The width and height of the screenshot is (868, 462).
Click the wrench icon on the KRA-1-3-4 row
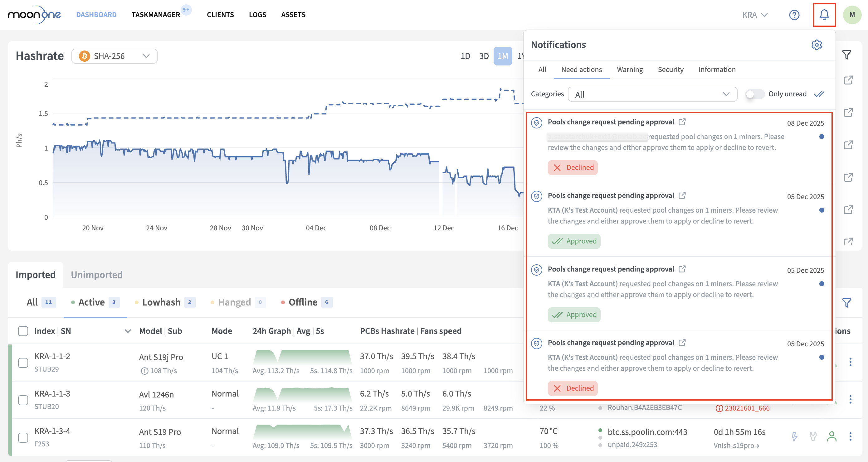(813, 436)
